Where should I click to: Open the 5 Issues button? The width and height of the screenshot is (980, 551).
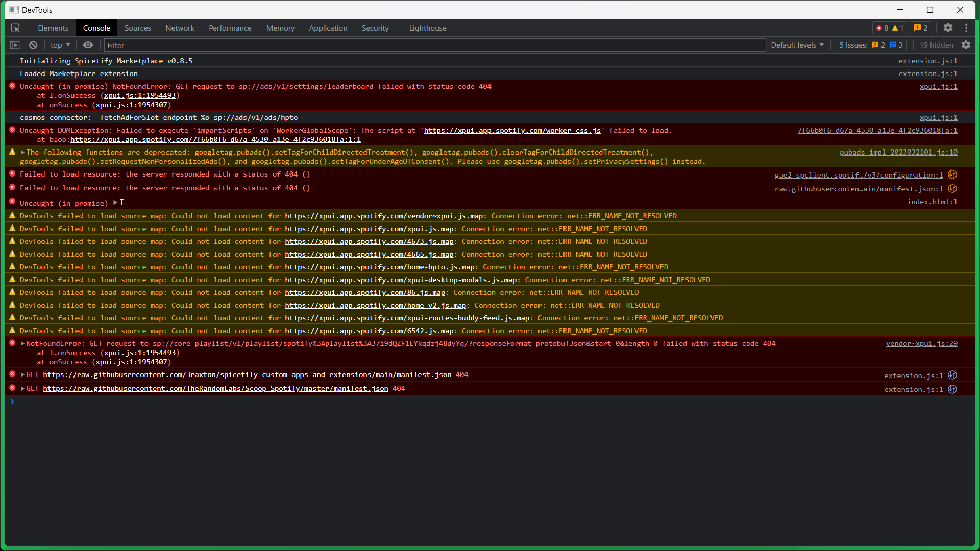pos(870,45)
